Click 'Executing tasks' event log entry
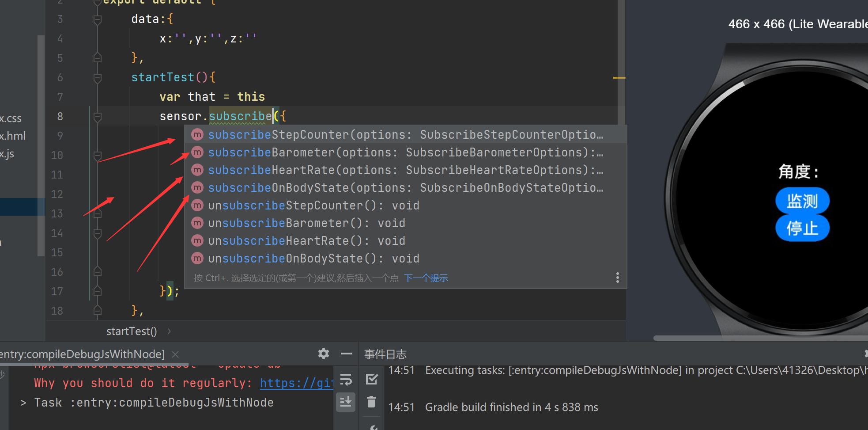This screenshot has width=868, height=430. [646, 370]
